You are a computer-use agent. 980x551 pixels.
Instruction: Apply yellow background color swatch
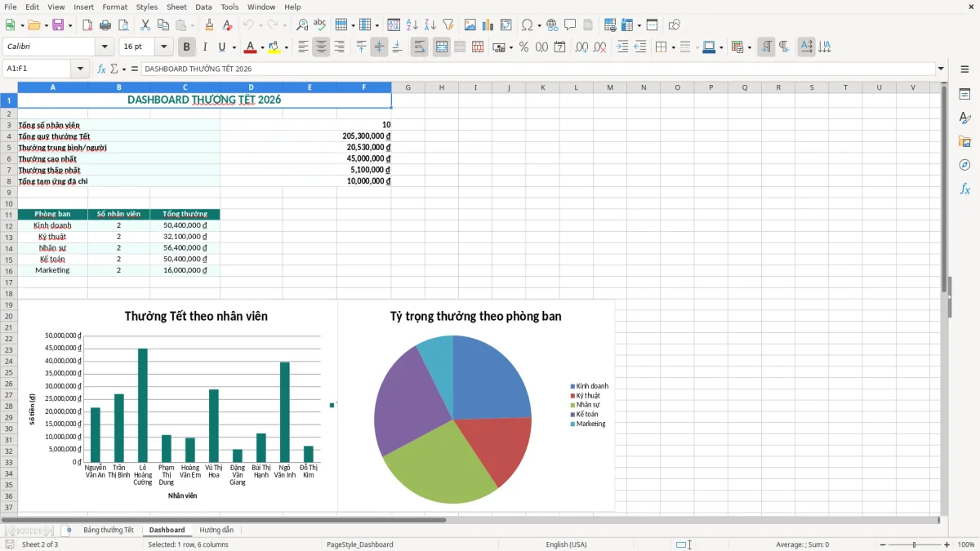click(x=274, y=47)
